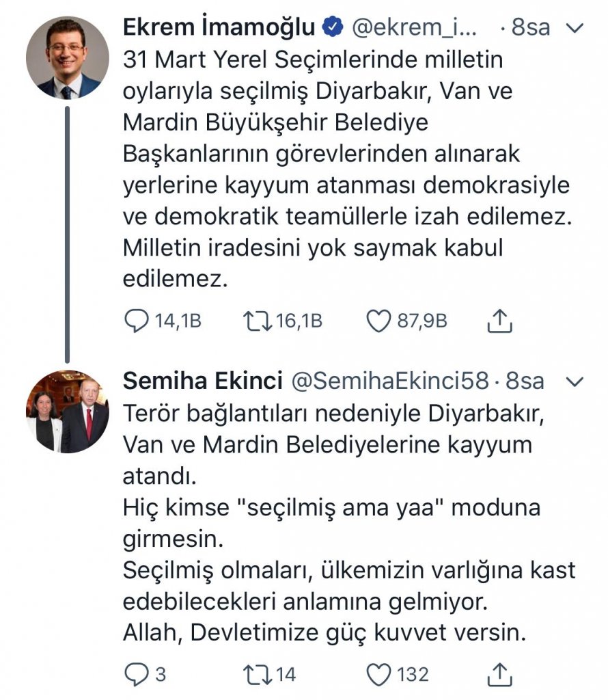Reply to Ekrem İmamoğlu's tweet
Viewport: 608px width, 700px height.
point(139,321)
